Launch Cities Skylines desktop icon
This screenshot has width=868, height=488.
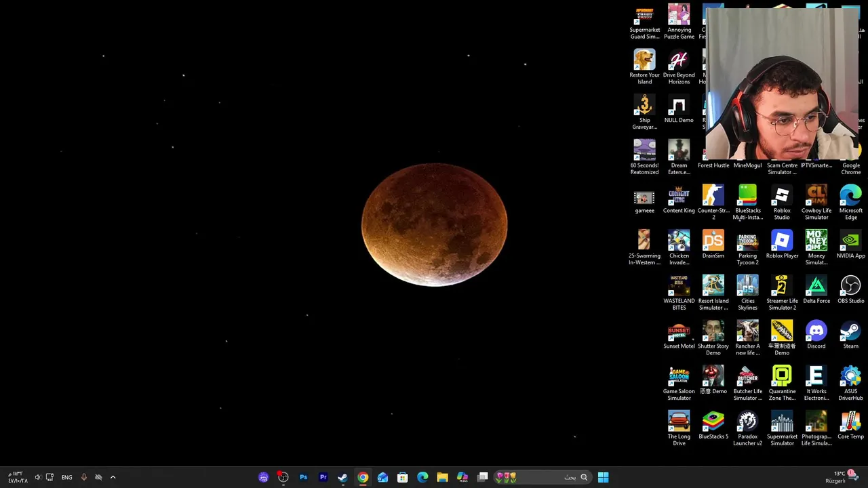coord(747,293)
